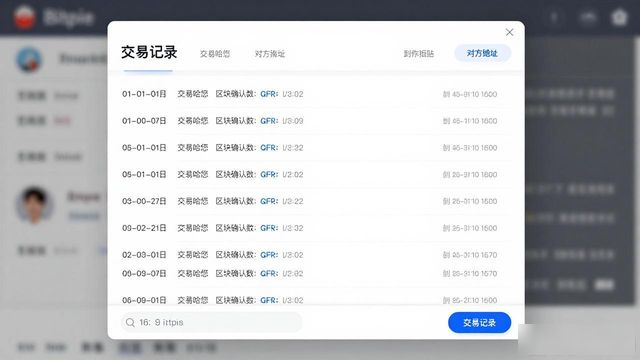Image resolution: width=640 pixels, height=360 pixels.
Task: Open the GFR link in the 03-00-27日 row
Action: point(269,201)
